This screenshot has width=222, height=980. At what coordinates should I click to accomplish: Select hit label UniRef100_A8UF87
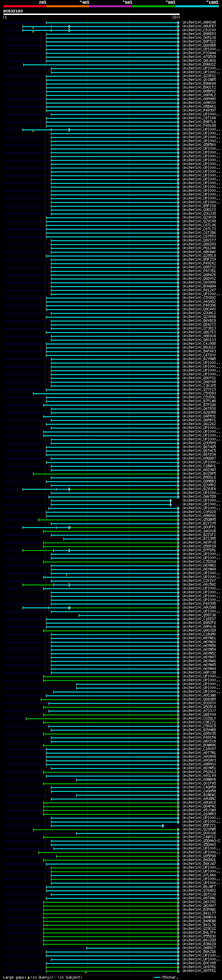tap(199, 26)
